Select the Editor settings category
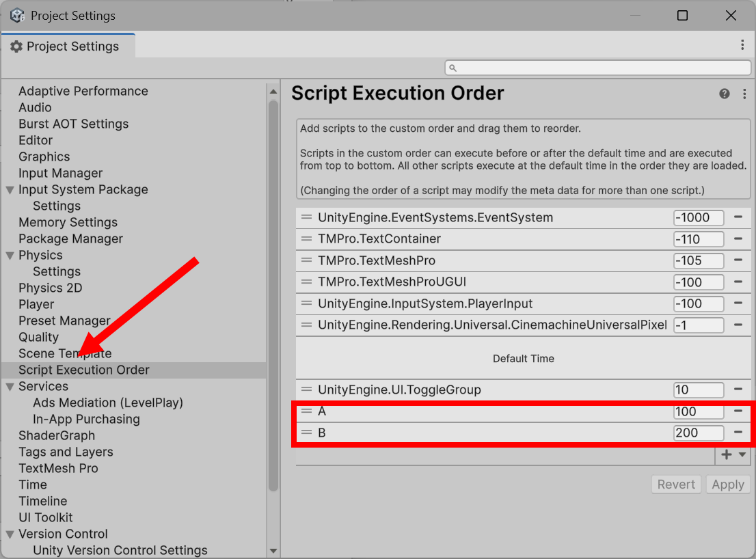Screen dimensions: 756x559 coord(35,140)
